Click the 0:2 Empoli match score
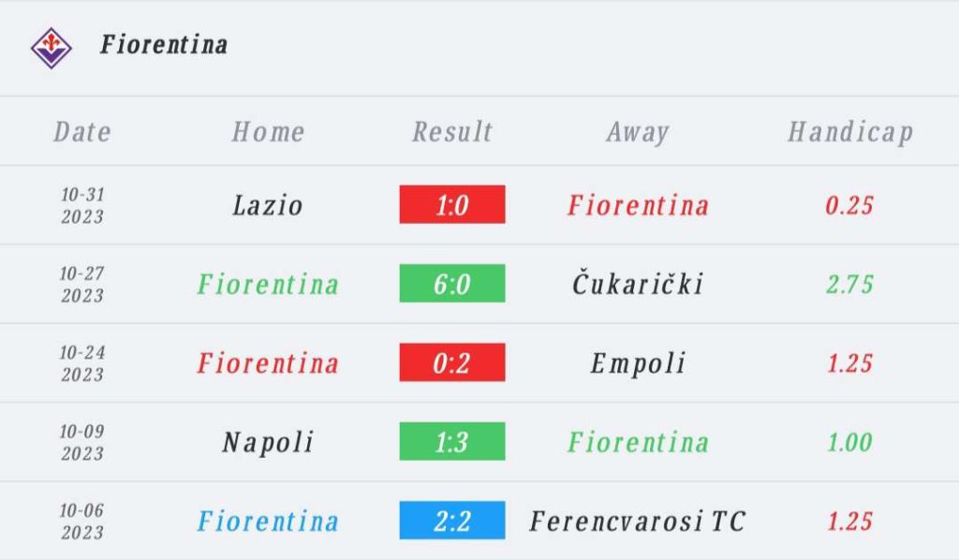This screenshot has width=959, height=560. click(x=452, y=362)
